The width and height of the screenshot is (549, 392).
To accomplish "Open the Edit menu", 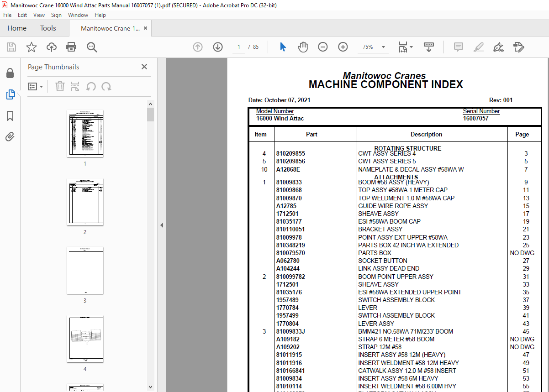I will coord(22,15).
